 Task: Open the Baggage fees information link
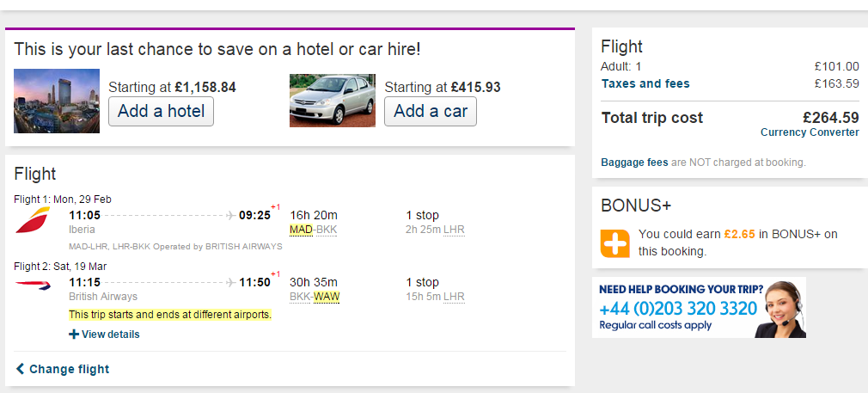point(634,163)
